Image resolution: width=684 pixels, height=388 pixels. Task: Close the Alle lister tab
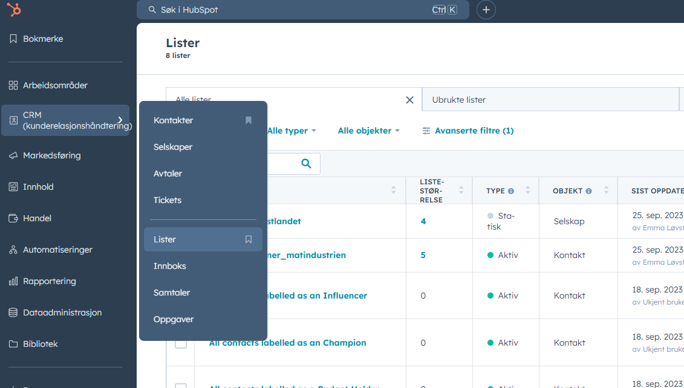point(410,100)
